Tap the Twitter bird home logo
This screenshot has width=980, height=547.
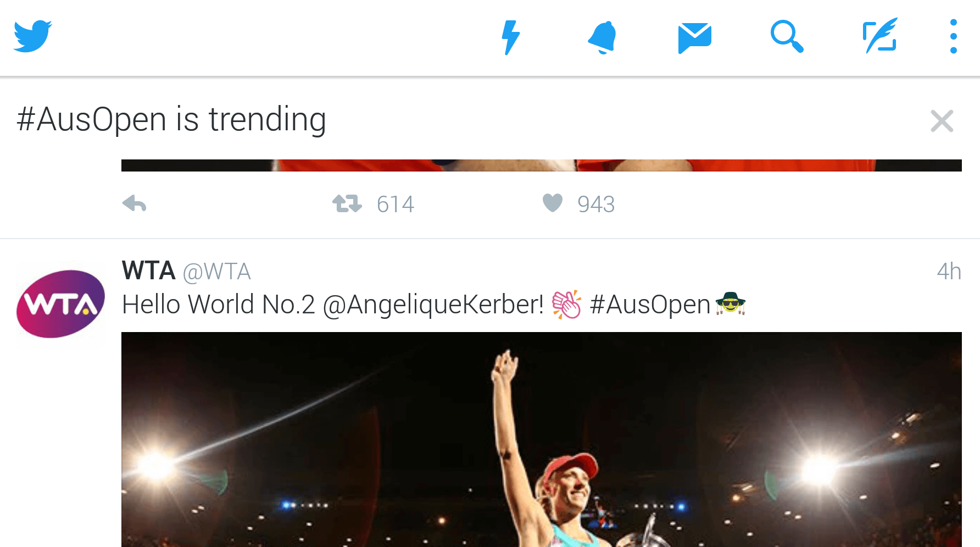[x=33, y=36]
